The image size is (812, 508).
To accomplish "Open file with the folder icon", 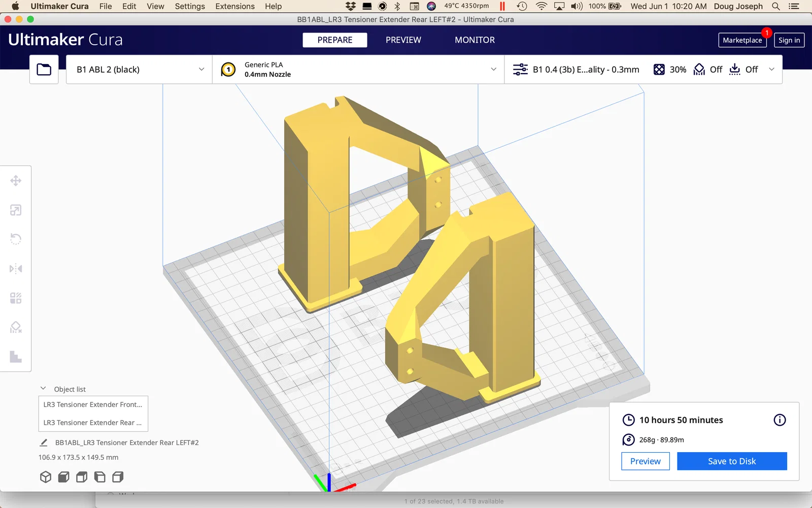I will (x=44, y=70).
